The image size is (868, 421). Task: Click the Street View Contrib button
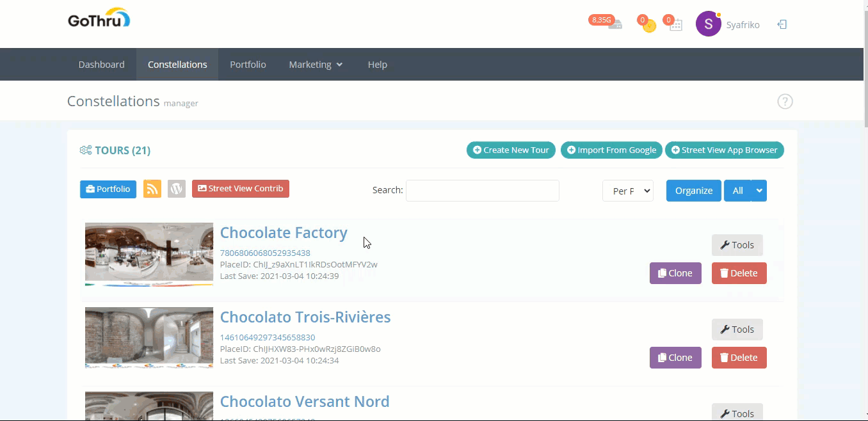(241, 189)
